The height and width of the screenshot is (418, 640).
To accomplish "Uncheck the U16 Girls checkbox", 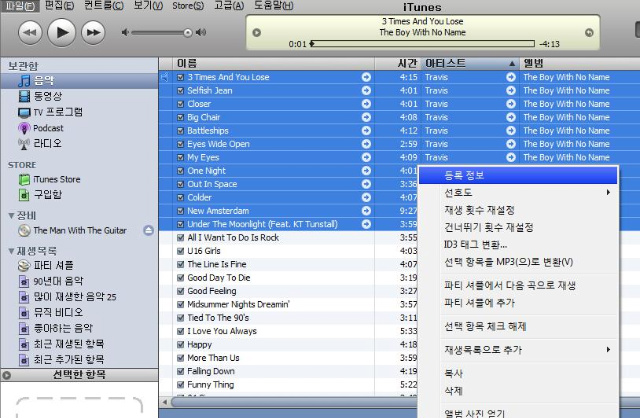I will tap(180, 251).
